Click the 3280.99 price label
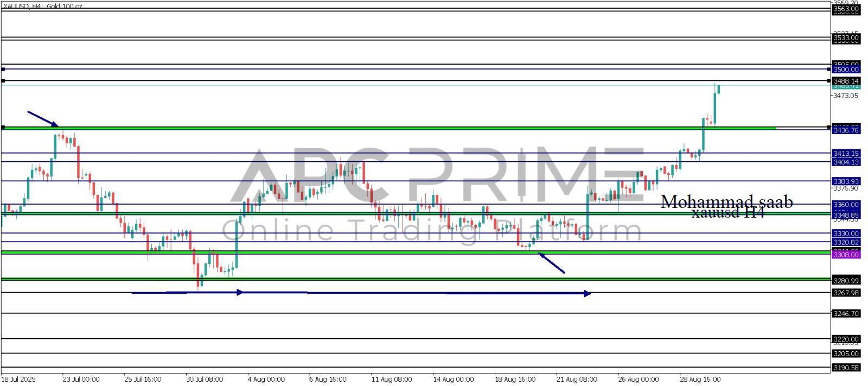The height and width of the screenshot is (386, 868). pos(846,281)
